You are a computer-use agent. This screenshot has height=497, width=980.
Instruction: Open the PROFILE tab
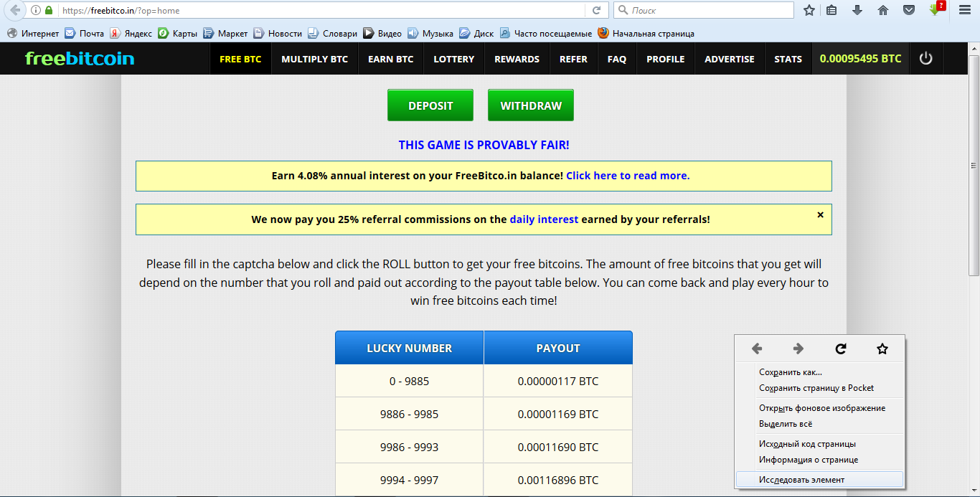[x=665, y=59]
